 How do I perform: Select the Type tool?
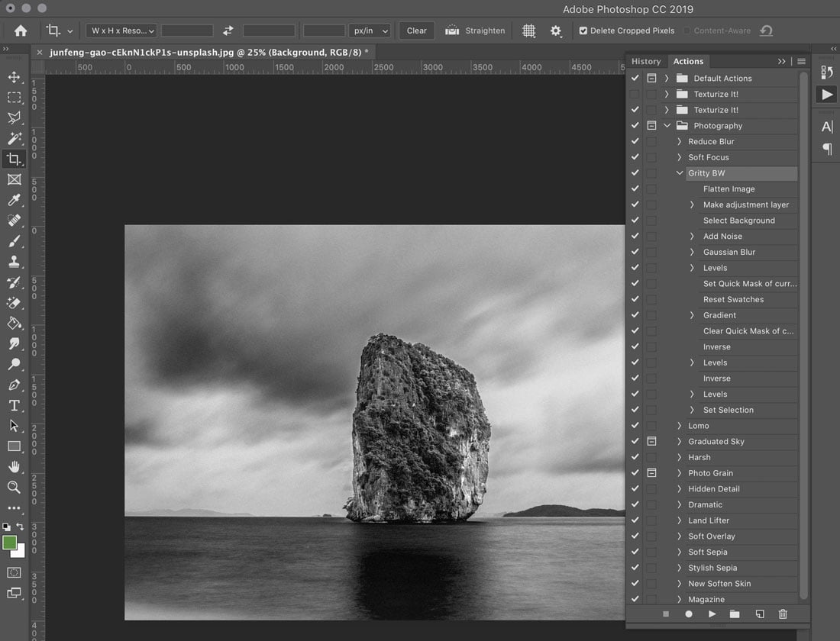[x=14, y=405]
